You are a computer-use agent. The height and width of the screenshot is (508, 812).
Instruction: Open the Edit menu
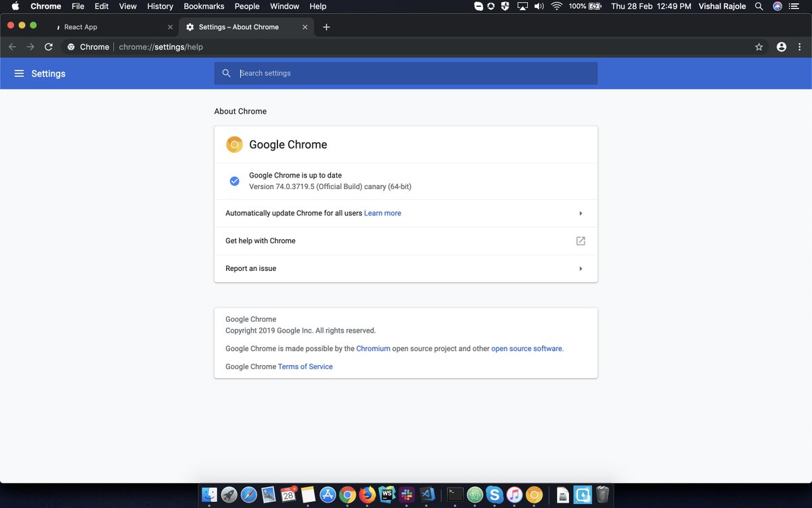coord(101,6)
